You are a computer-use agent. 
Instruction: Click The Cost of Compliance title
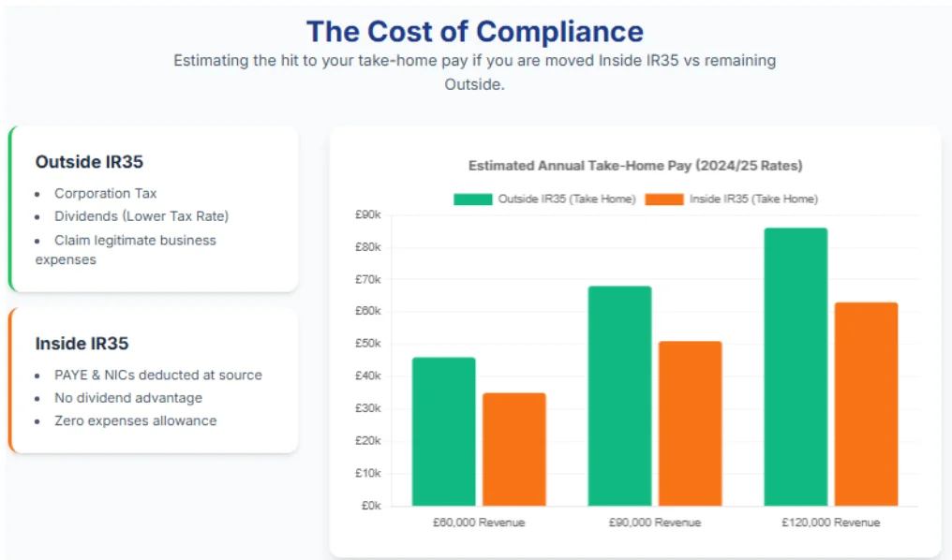pyautogui.click(x=474, y=32)
